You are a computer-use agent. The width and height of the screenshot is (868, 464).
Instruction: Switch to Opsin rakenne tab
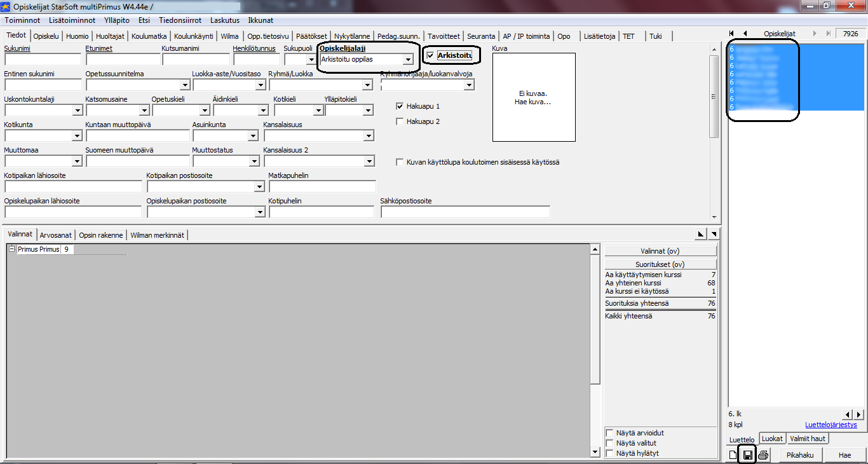pyautogui.click(x=100, y=235)
